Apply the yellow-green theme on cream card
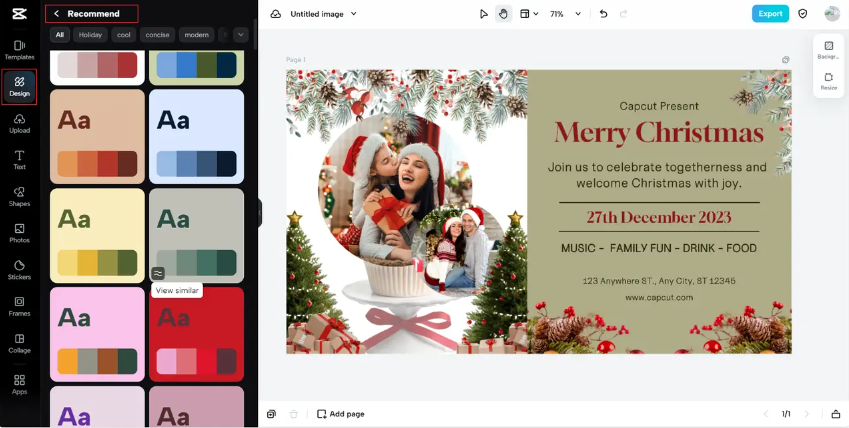 [97, 236]
